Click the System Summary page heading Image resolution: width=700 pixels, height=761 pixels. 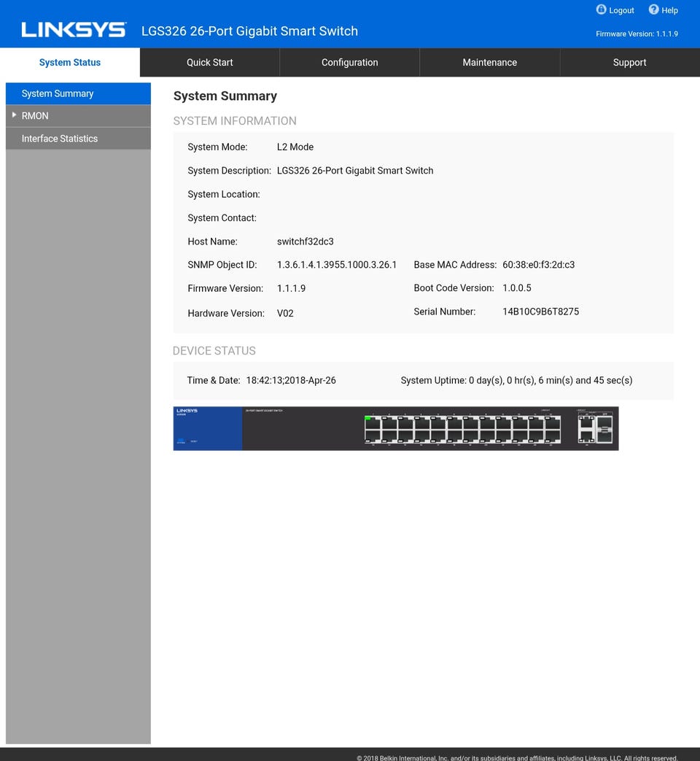(x=225, y=96)
